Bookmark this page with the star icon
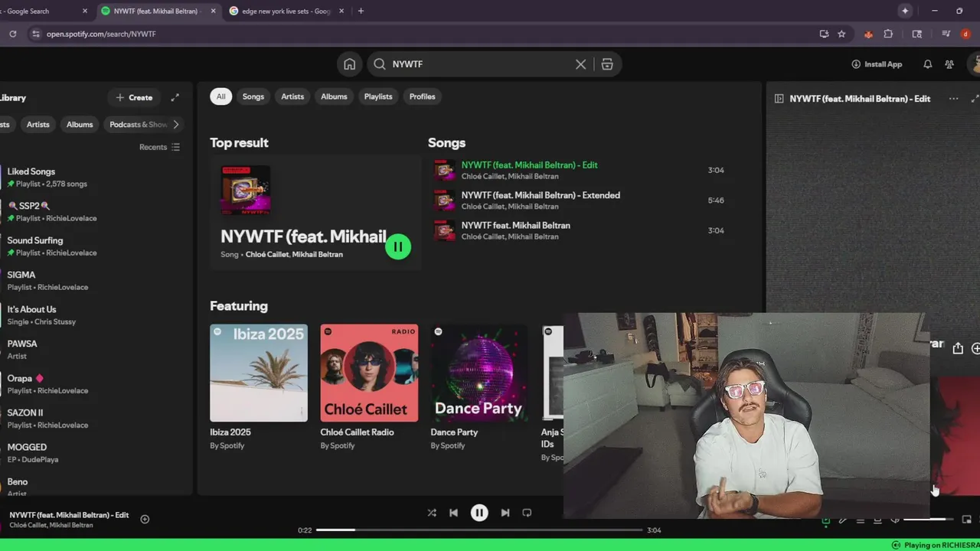980x551 pixels. [x=841, y=34]
